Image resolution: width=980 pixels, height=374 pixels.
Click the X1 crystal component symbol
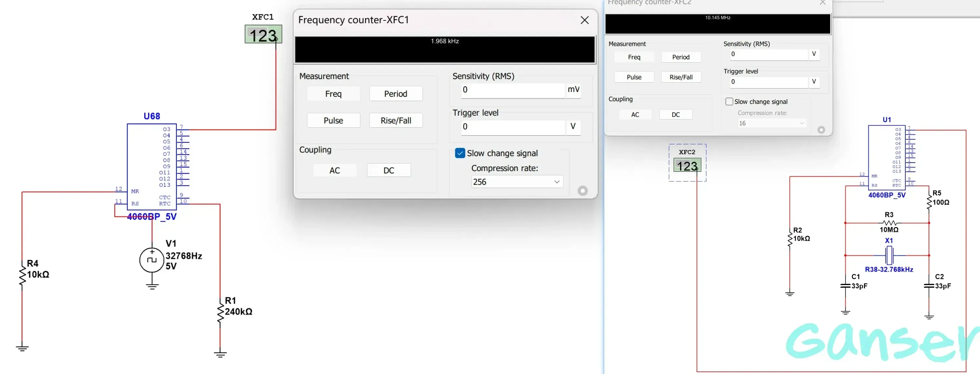(x=889, y=255)
